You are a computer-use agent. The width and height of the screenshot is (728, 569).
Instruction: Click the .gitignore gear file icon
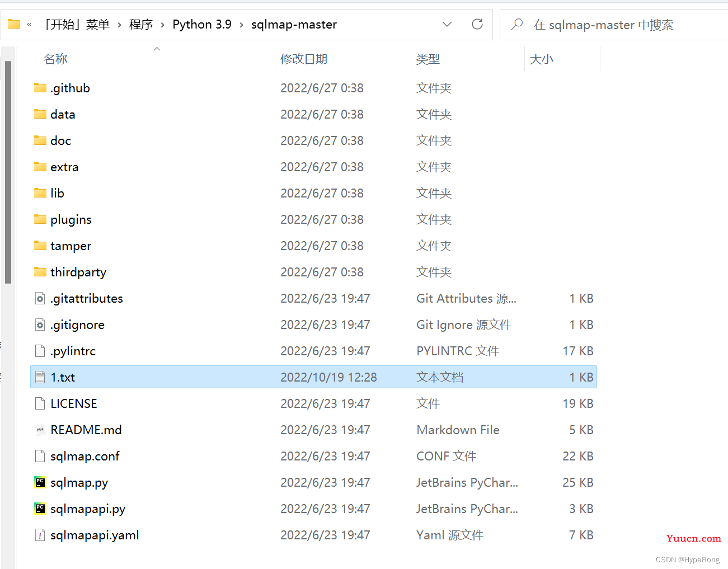pyautogui.click(x=40, y=325)
